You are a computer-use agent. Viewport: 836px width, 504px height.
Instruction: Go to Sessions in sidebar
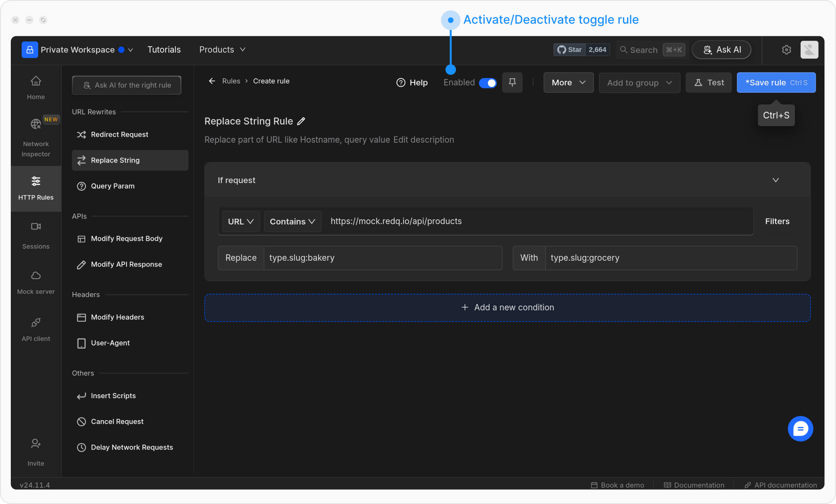(36, 235)
